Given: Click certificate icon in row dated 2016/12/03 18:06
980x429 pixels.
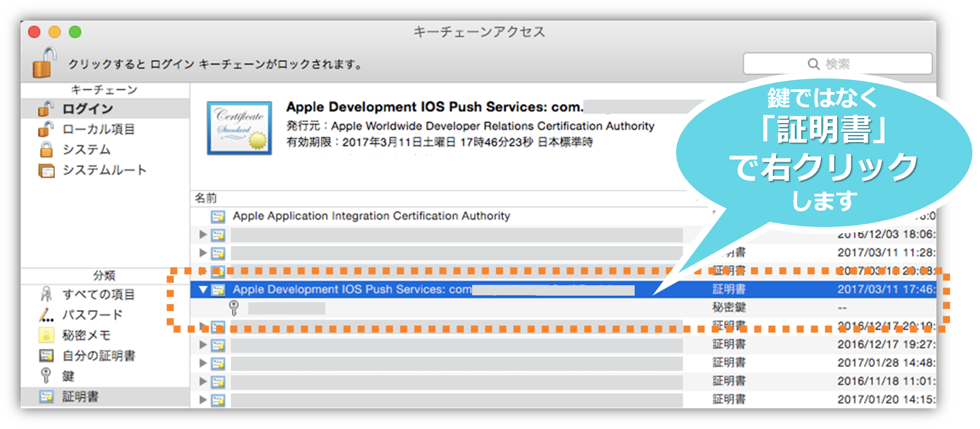Looking at the screenshot, I should (x=218, y=235).
